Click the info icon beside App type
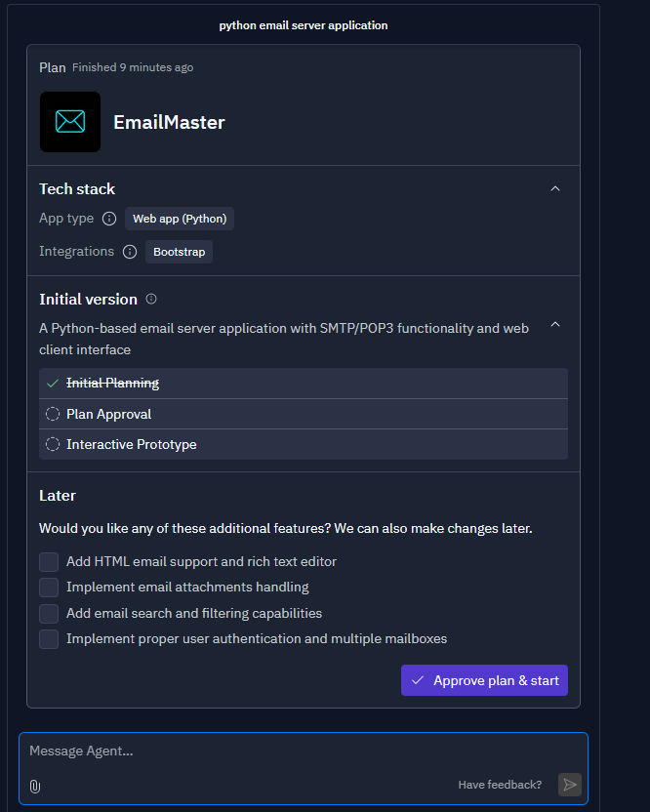 (x=109, y=219)
